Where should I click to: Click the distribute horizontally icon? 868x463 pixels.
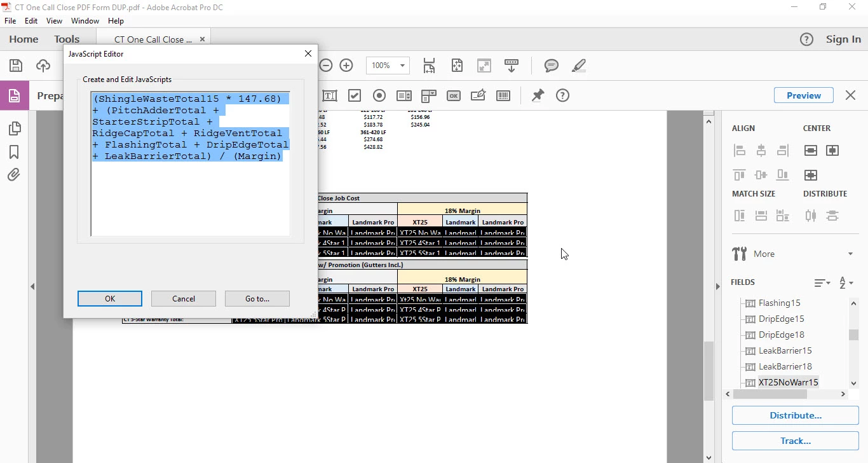click(x=811, y=216)
